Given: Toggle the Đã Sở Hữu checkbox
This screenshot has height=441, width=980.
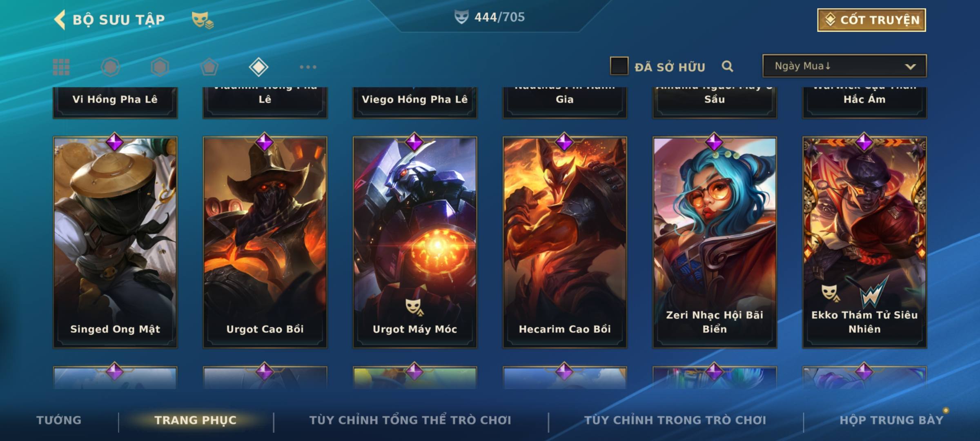Looking at the screenshot, I should coord(619,66).
